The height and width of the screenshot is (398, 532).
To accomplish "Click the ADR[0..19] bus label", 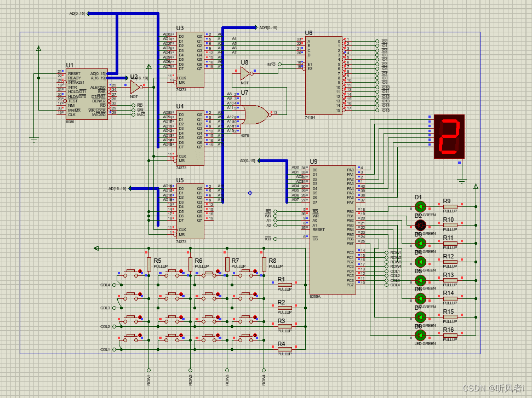I will [x=268, y=28].
